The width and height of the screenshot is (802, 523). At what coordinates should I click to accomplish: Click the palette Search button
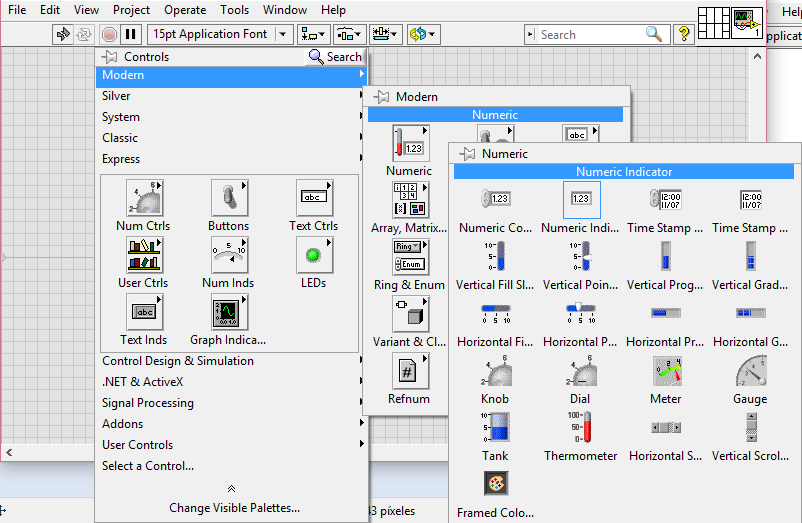(335, 57)
